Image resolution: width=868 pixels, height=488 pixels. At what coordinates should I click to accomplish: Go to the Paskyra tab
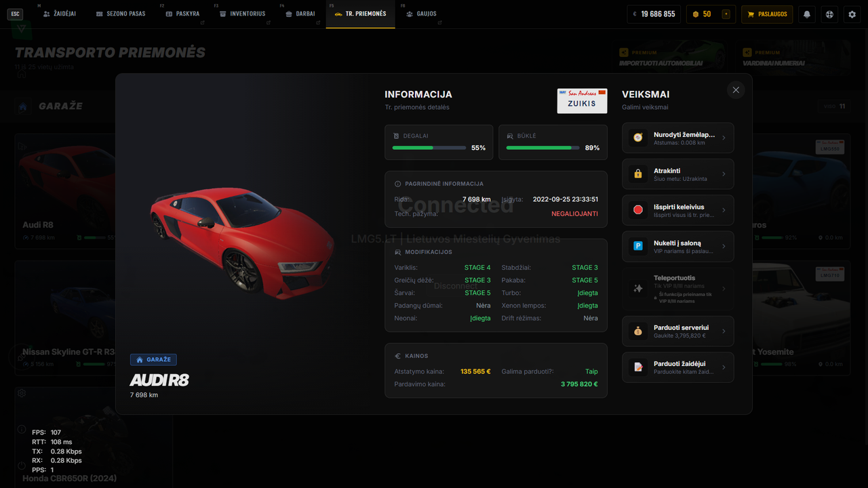[x=183, y=14]
